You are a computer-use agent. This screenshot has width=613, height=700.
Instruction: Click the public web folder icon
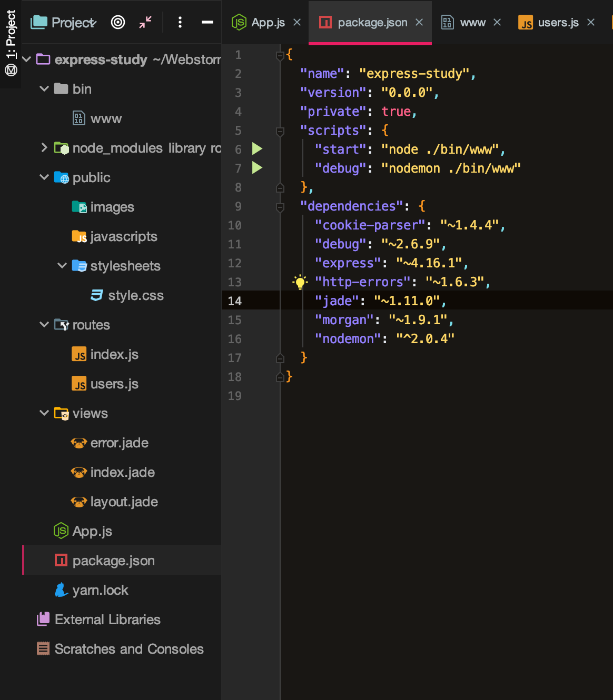click(x=62, y=177)
